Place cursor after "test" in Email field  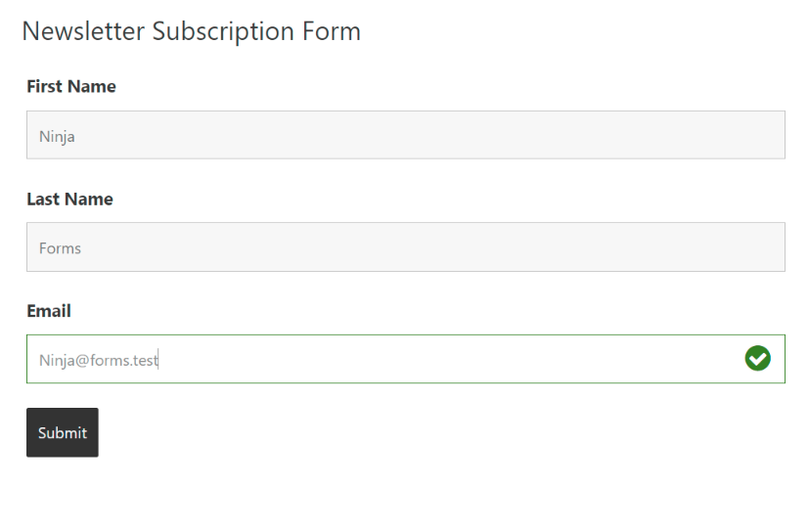[x=158, y=360]
